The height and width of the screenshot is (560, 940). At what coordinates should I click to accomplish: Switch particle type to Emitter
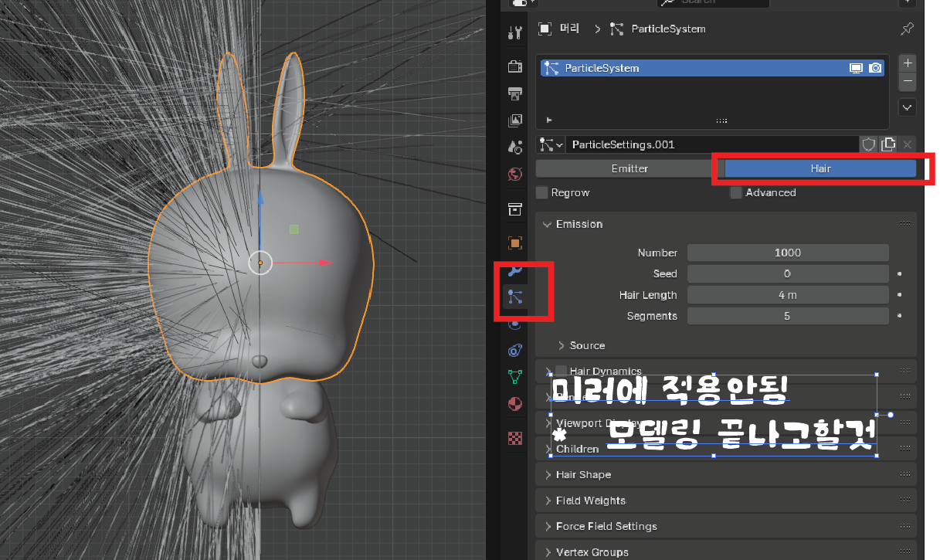[629, 168]
